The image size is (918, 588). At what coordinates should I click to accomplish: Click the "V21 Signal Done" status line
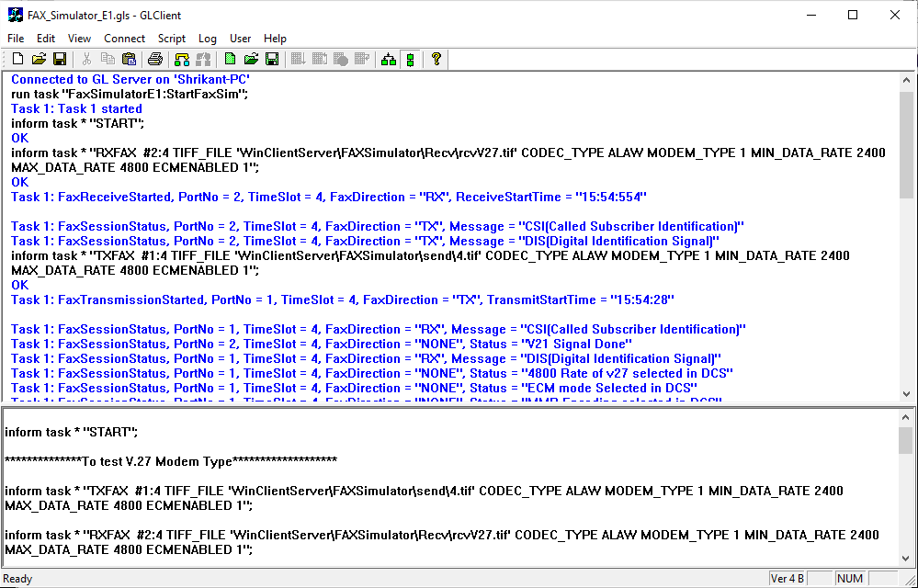[322, 344]
